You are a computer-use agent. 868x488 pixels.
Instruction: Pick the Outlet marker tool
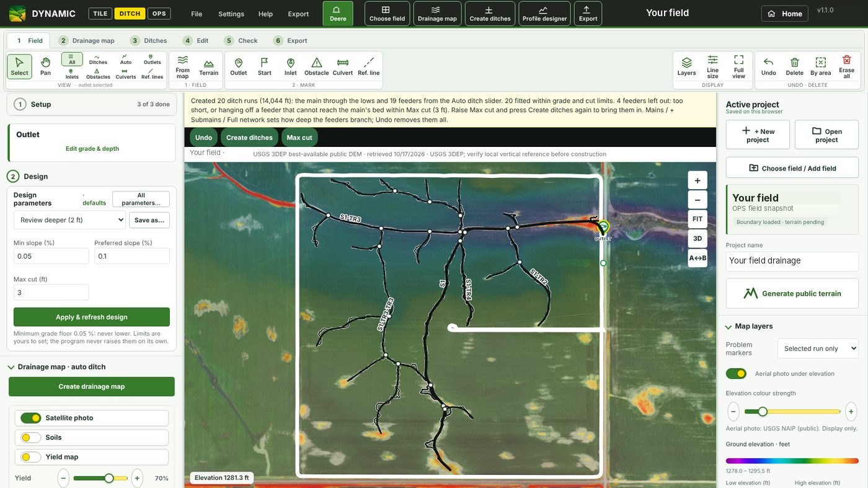click(x=239, y=66)
